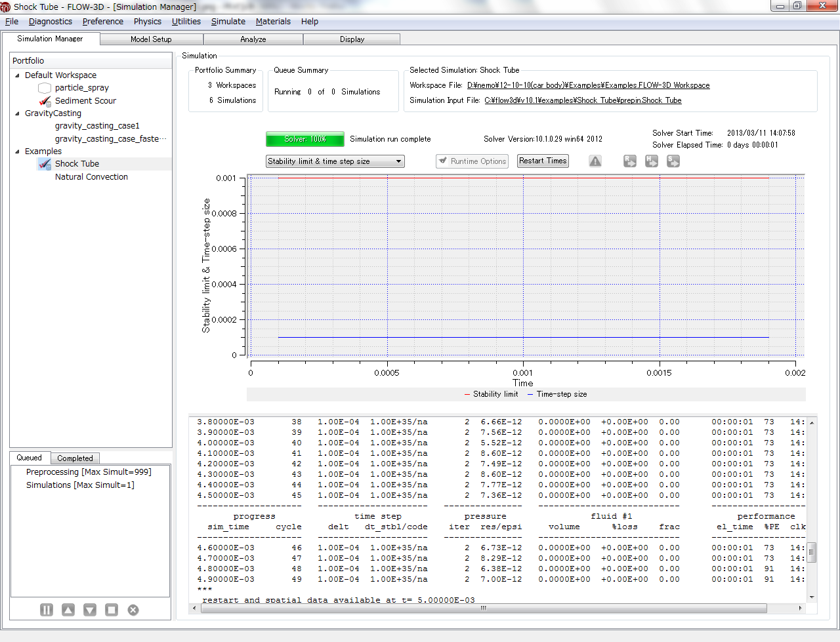Screen dimensions: 840x642
Task: Switch to the Analyze tab
Action: pos(253,39)
